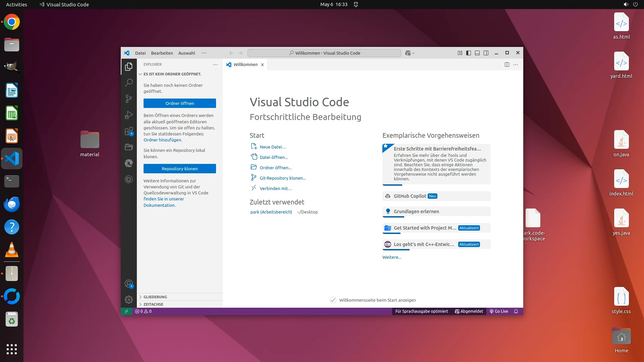Viewport: 644px width, 362px height.
Task: Click the Git-Repository klonen link
Action: 282,178
